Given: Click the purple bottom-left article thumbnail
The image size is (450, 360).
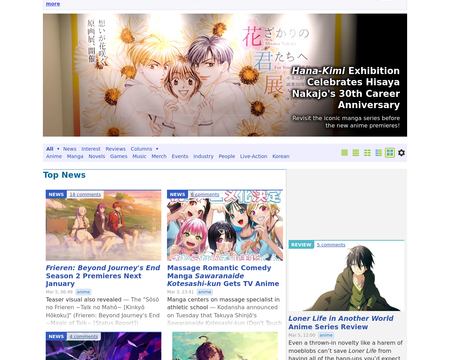Looking at the screenshot, I should point(103,346).
